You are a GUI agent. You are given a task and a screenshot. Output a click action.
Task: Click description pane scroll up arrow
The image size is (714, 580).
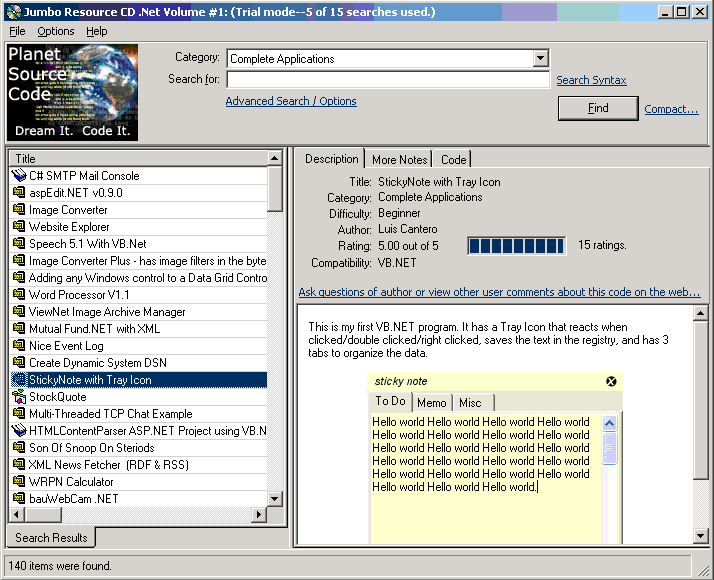click(700, 313)
